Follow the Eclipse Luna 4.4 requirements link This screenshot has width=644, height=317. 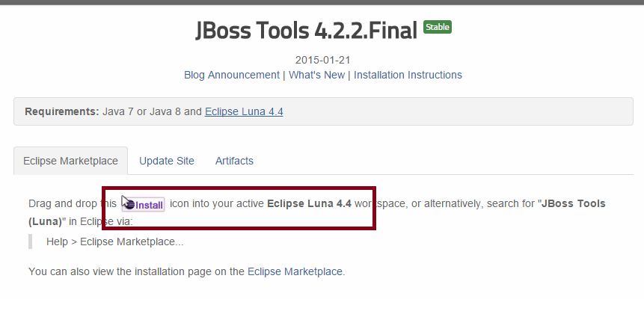click(244, 111)
